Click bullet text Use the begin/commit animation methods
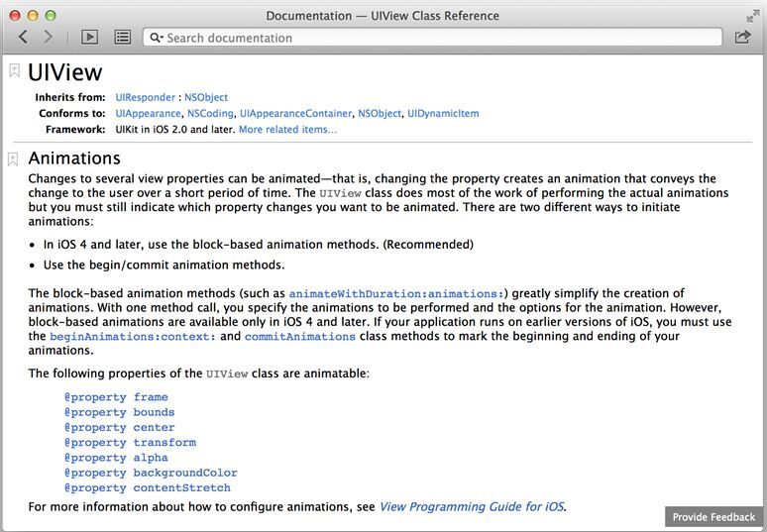The height and width of the screenshot is (532, 767). click(164, 266)
